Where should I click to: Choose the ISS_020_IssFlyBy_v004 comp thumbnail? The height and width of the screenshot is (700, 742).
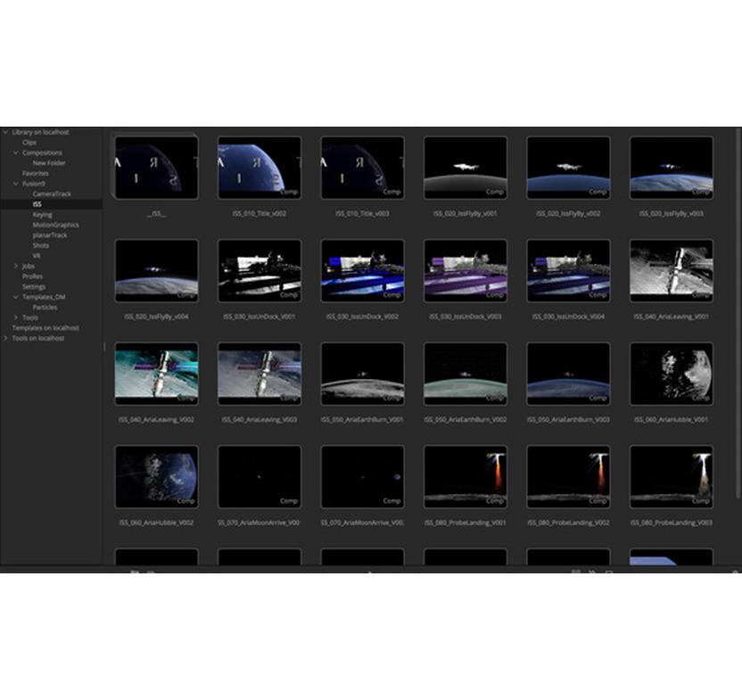click(x=157, y=271)
